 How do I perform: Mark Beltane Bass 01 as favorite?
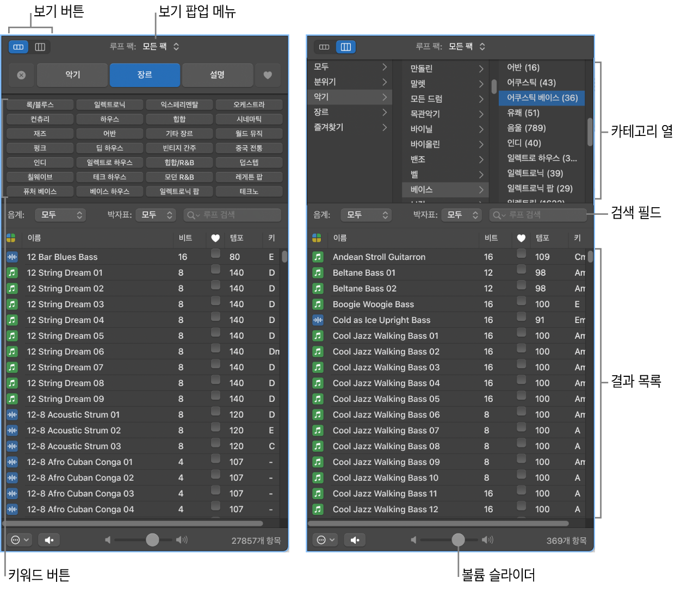tap(521, 269)
